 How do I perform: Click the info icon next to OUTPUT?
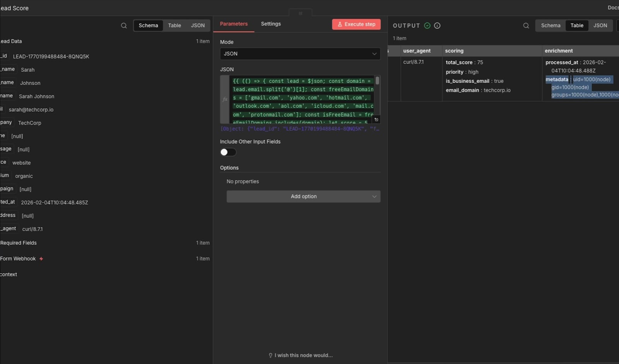437,26
